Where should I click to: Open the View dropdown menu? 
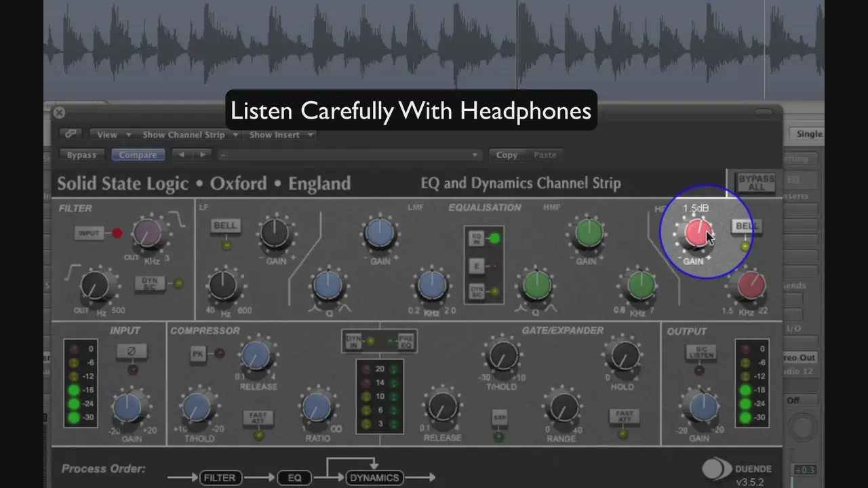point(113,135)
